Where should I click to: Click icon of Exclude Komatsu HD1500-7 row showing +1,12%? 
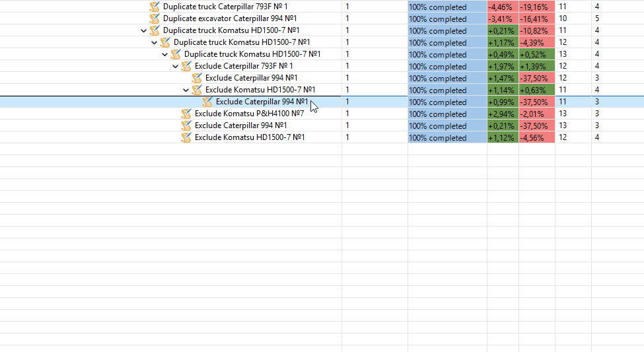(186, 137)
